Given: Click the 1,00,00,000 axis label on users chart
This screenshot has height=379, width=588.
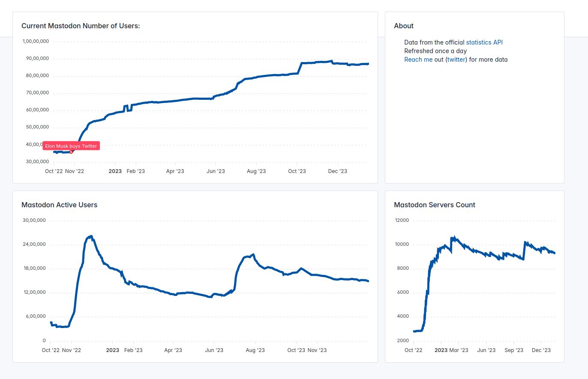Looking at the screenshot, I should (36, 41).
